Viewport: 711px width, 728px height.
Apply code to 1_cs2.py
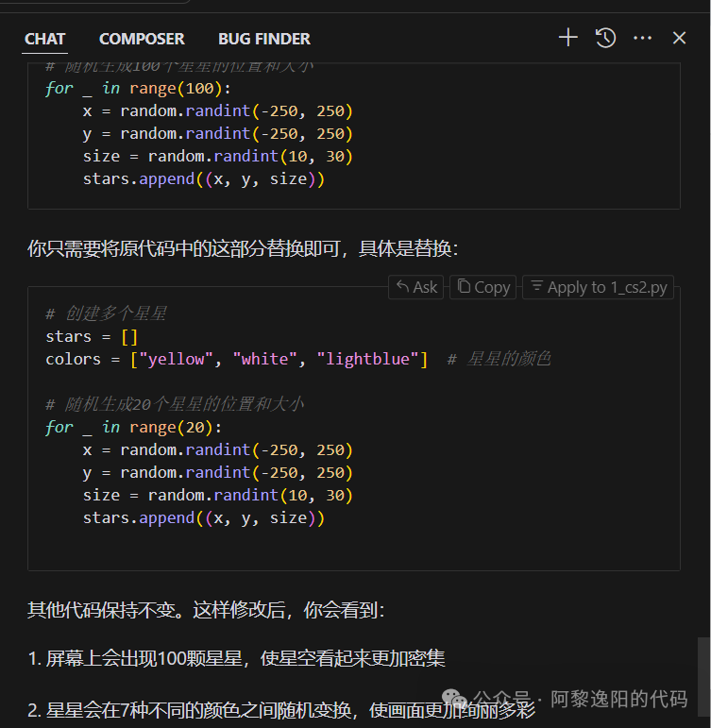point(599,287)
